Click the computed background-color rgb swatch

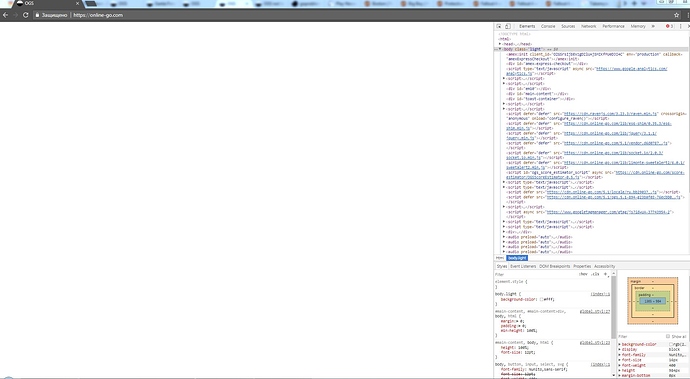pyautogui.click(x=672, y=344)
